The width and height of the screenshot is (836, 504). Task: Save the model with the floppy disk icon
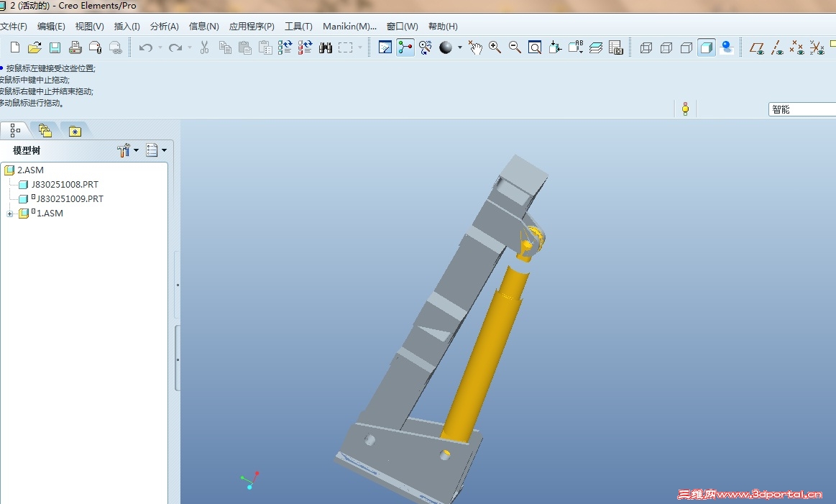pyautogui.click(x=55, y=47)
